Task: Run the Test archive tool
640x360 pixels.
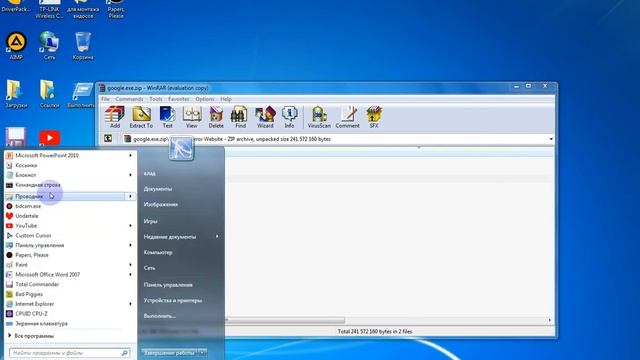Action: click(167, 117)
